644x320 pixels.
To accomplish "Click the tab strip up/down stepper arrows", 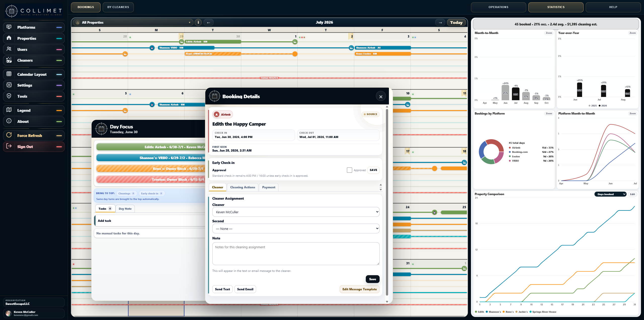I will [381, 187].
